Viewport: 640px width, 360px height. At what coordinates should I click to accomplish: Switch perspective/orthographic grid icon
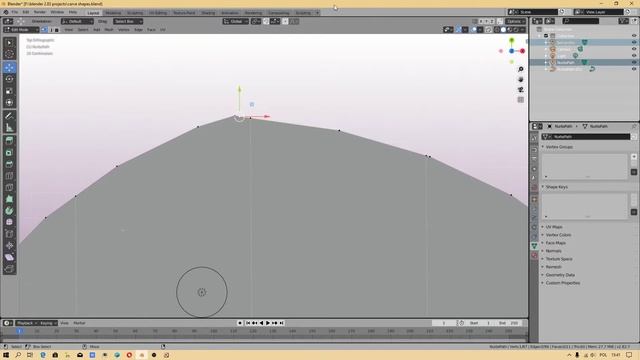coord(520,100)
